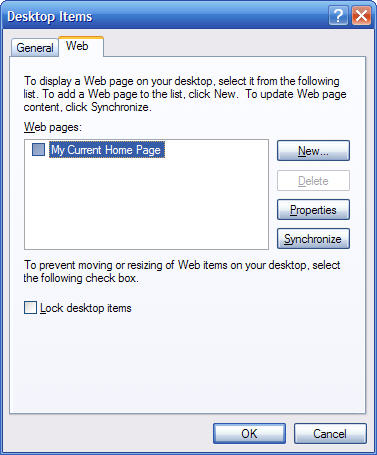Close the Desktop Items dialog
This screenshot has width=377, height=455.
click(x=361, y=16)
